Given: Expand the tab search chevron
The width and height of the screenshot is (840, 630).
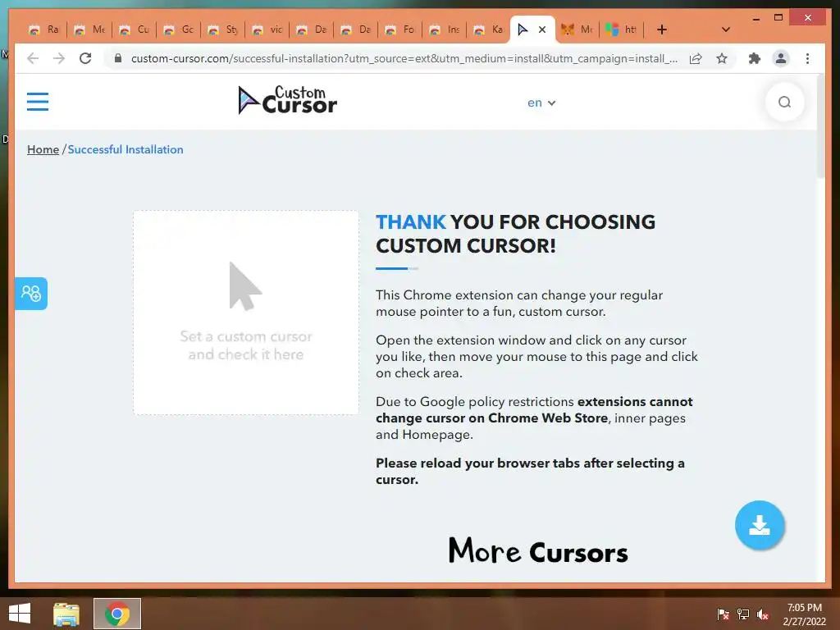Looking at the screenshot, I should click(726, 30).
